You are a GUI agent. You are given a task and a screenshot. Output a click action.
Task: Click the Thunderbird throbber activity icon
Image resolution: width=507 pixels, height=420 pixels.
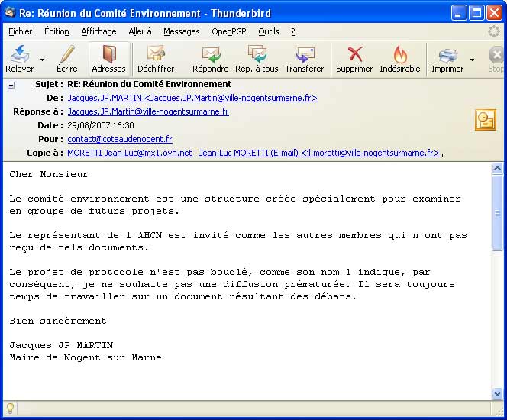(x=494, y=31)
